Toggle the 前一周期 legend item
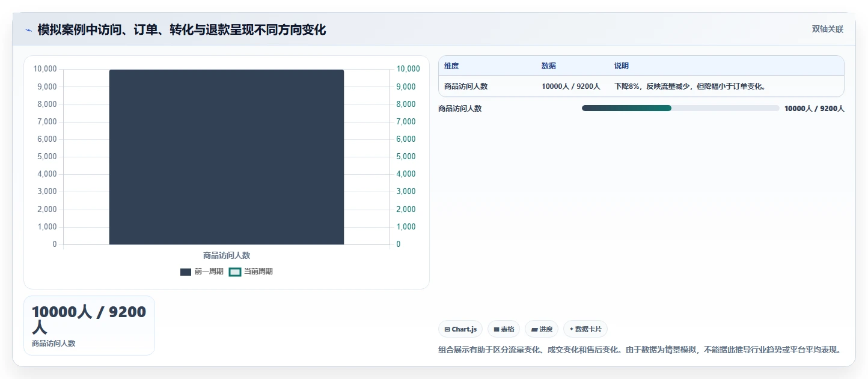This screenshot has height=379, width=868. pyautogui.click(x=202, y=271)
